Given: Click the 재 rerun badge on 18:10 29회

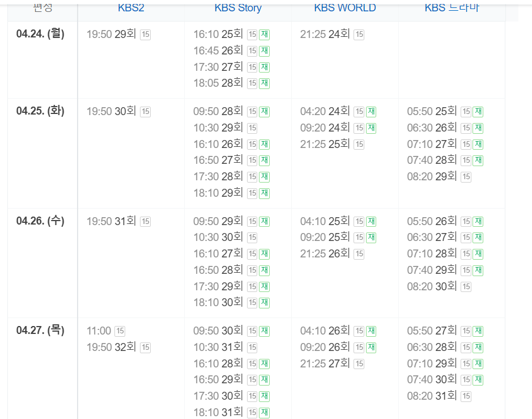Looking at the screenshot, I should pos(265,193).
